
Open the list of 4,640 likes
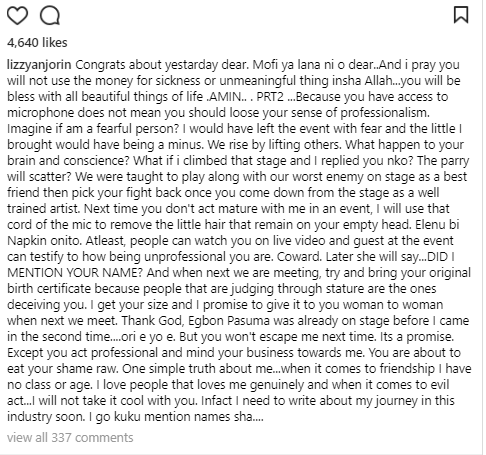(37, 43)
